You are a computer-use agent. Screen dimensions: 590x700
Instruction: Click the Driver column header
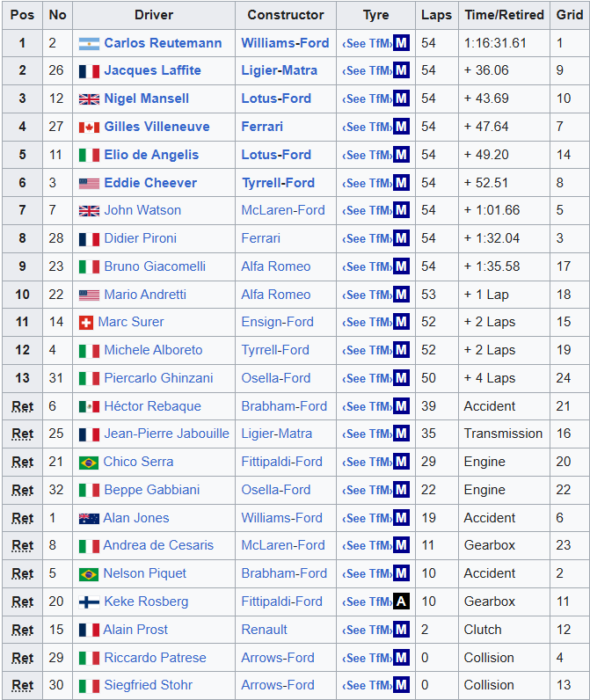154,15
